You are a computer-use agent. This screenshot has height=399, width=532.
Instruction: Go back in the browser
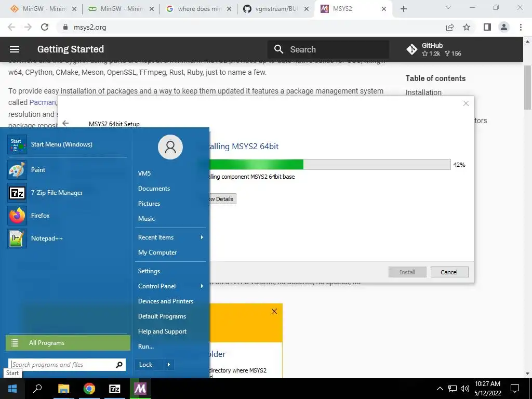point(11,27)
